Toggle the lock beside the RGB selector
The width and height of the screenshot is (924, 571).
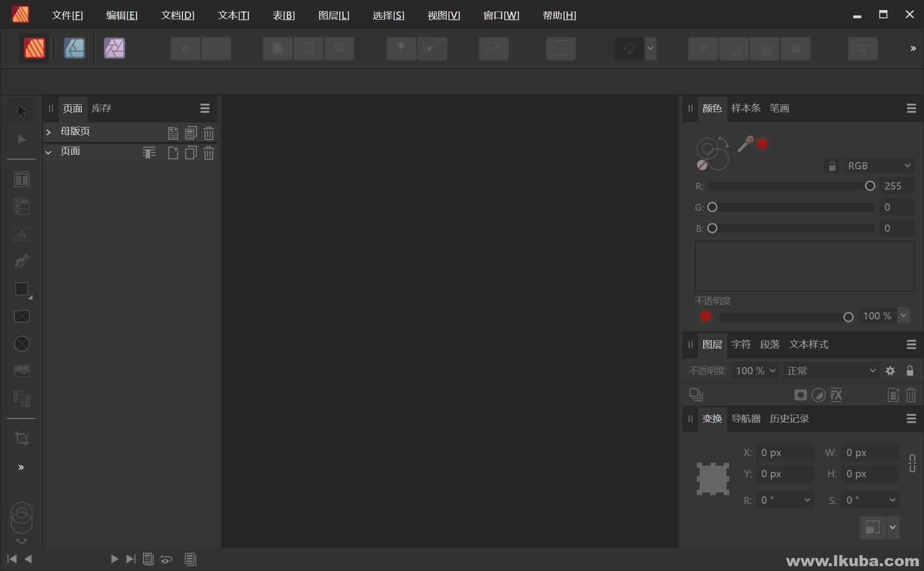point(831,165)
